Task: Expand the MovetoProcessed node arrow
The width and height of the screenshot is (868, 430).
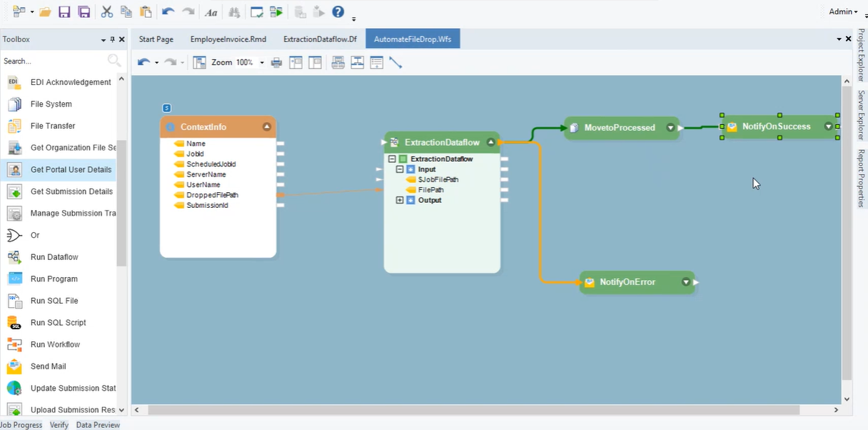Action: point(670,128)
